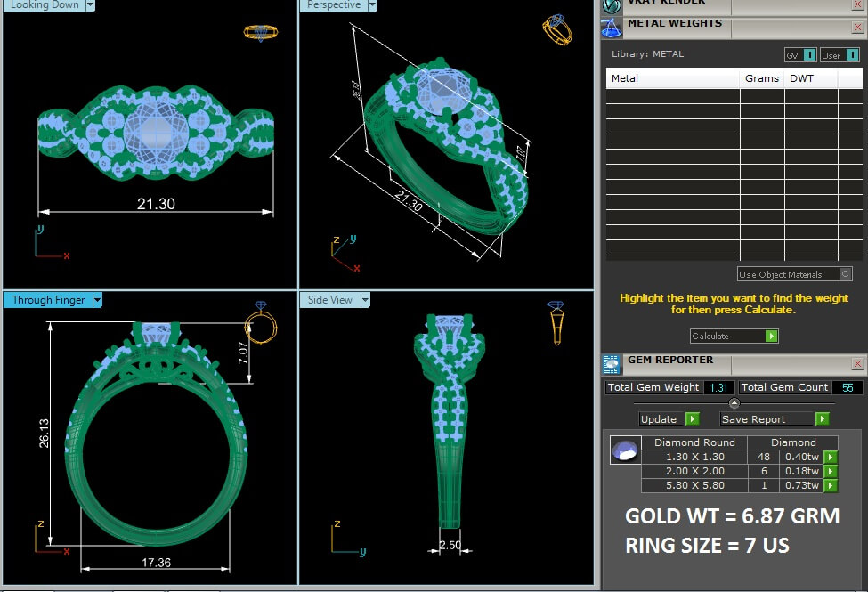Select the 1.30 X 1.30 gem size cell
This screenshot has height=592, width=868.
694,457
